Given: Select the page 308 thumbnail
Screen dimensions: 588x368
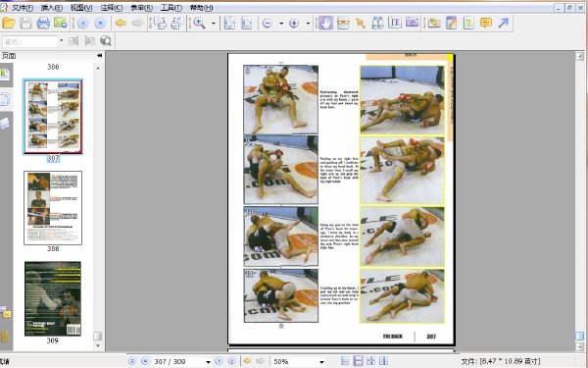Looking at the screenshot, I should pyautogui.click(x=53, y=208).
